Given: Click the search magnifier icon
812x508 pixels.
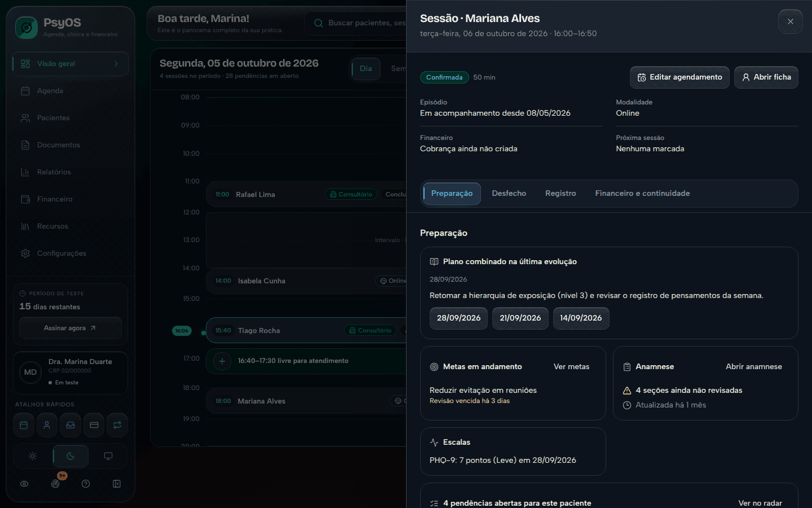Looking at the screenshot, I should [319, 23].
